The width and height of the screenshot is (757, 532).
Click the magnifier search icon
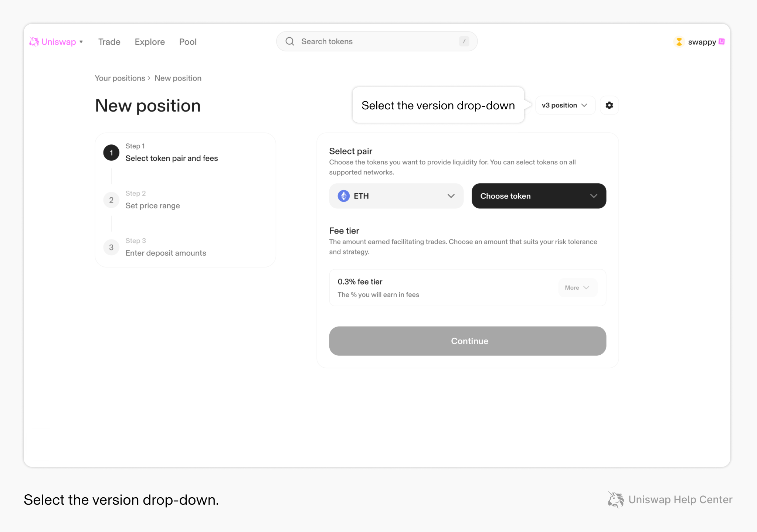[290, 41]
